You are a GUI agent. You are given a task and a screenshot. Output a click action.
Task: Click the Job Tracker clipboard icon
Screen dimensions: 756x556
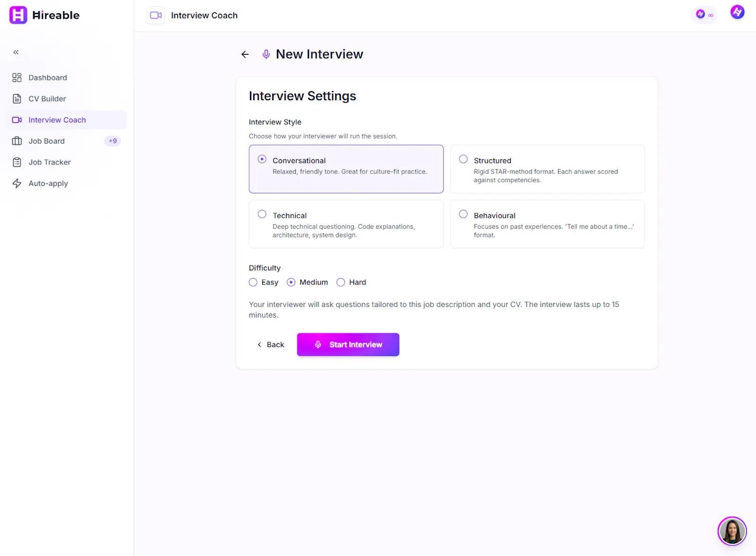coord(17,162)
